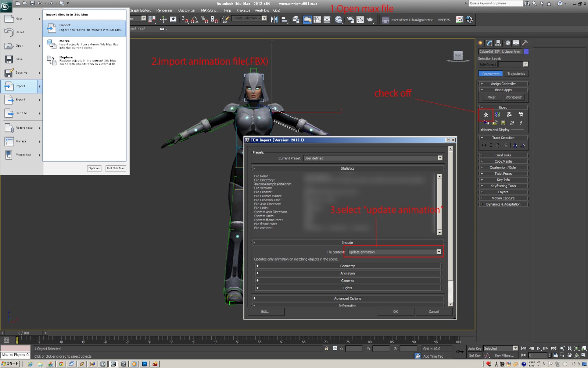Click the frame number input field
The width and height of the screenshot is (588, 368).
(538, 355)
